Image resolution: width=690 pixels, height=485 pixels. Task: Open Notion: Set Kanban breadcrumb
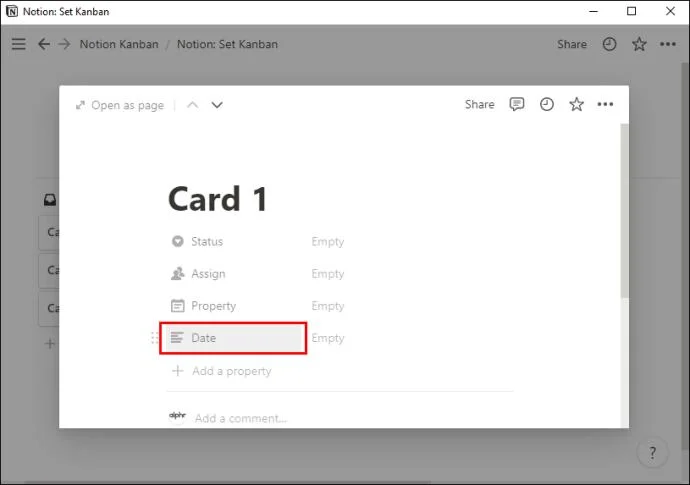(x=227, y=44)
